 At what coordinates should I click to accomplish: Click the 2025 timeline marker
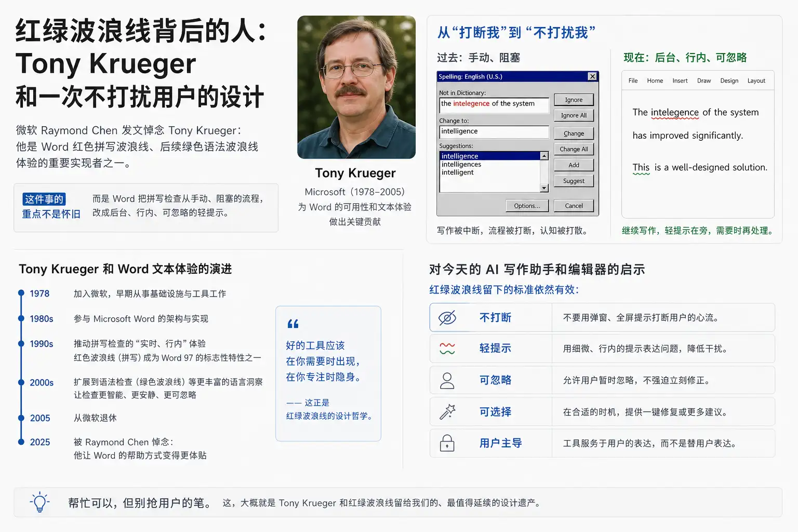click(21, 442)
